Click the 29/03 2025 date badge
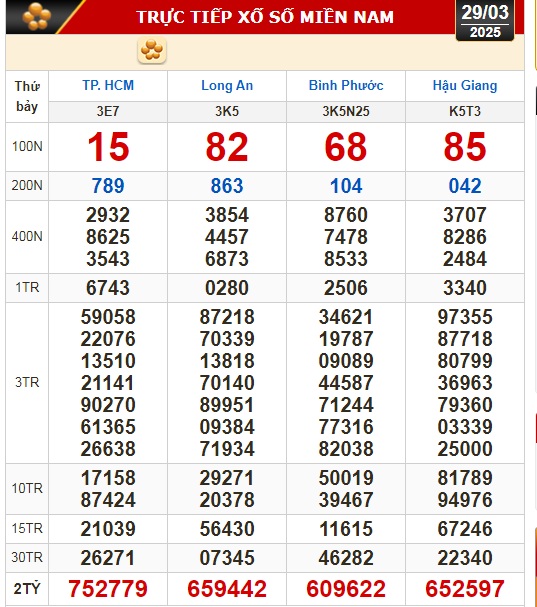This screenshot has width=537, height=607. click(485, 21)
